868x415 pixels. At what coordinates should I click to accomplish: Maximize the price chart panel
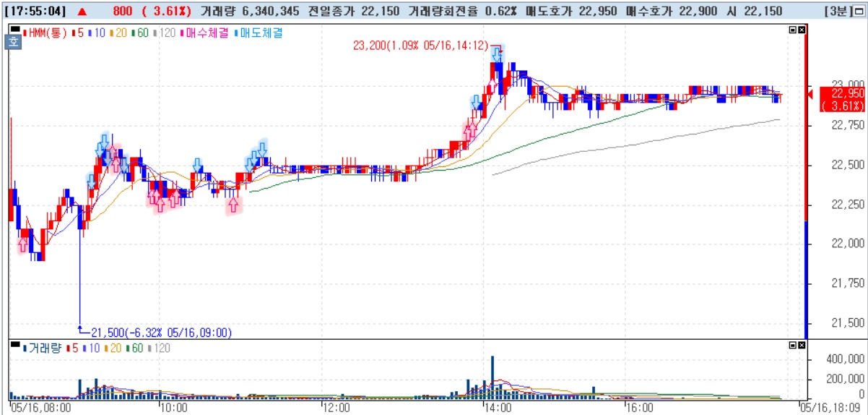click(x=791, y=30)
